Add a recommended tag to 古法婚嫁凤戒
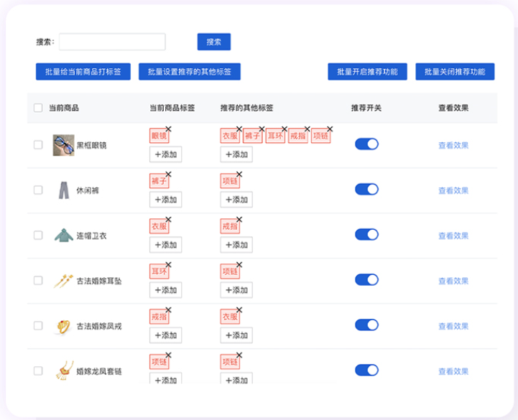 236,335
